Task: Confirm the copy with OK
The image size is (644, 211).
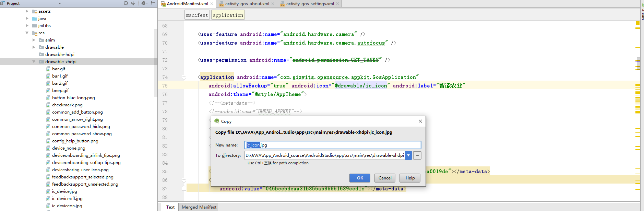Action: click(x=360, y=178)
